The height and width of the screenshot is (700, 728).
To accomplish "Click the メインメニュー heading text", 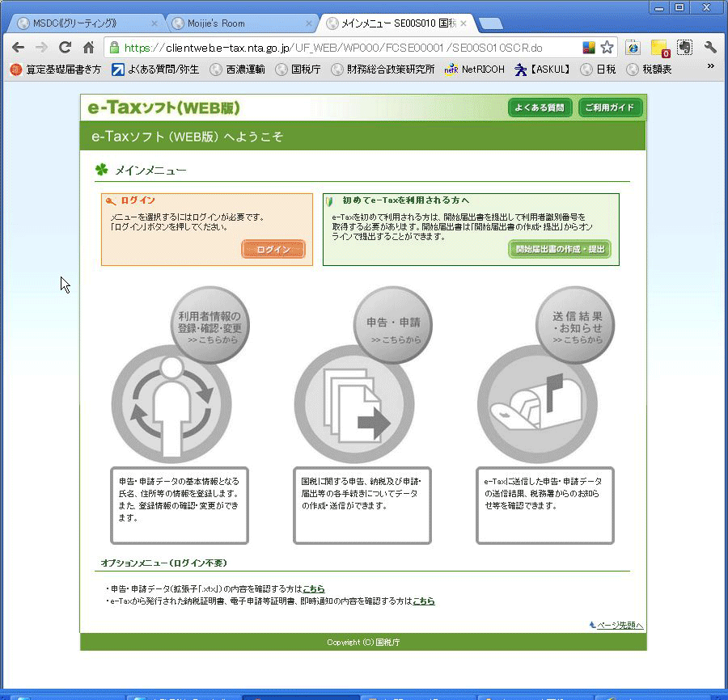I will pyautogui.click(x=150, y=171).
